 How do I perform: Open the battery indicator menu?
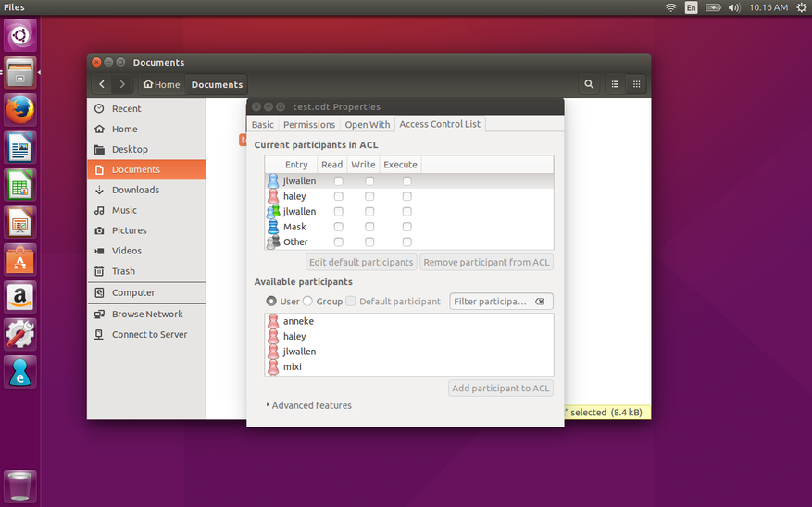[x=713, y=7]
